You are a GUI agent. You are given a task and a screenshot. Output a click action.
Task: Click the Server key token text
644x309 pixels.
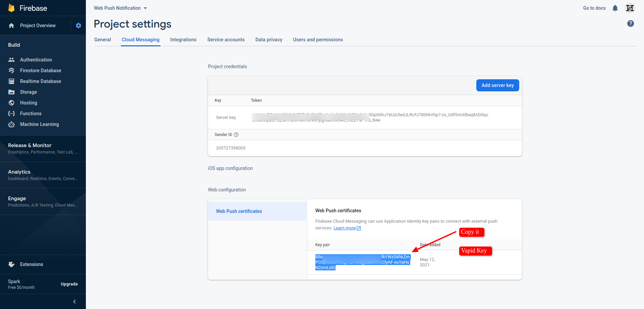click(x=370, y=118)
